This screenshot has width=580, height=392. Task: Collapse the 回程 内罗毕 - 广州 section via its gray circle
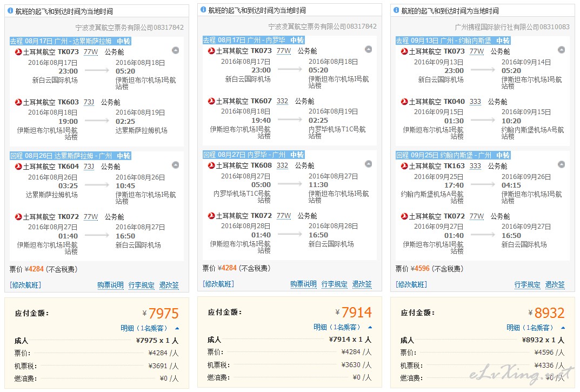pyautogui.click(x=369, y=164)
